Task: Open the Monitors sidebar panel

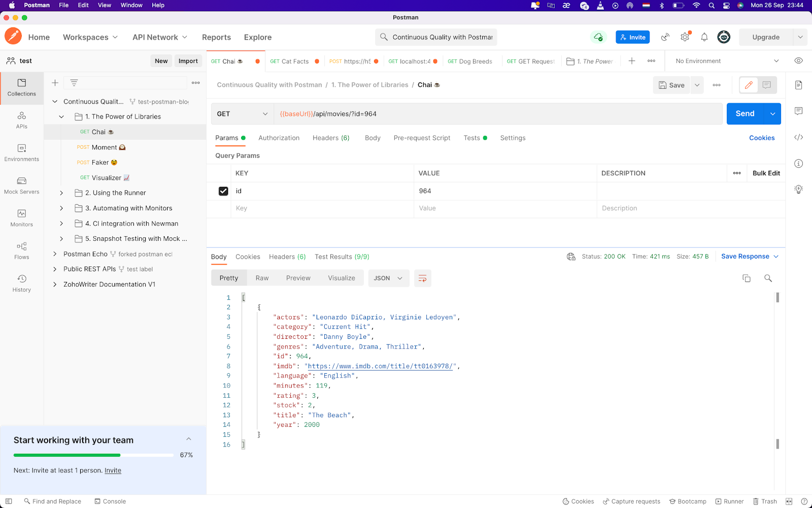Action: pyautogui.click(x=22, y=218)
